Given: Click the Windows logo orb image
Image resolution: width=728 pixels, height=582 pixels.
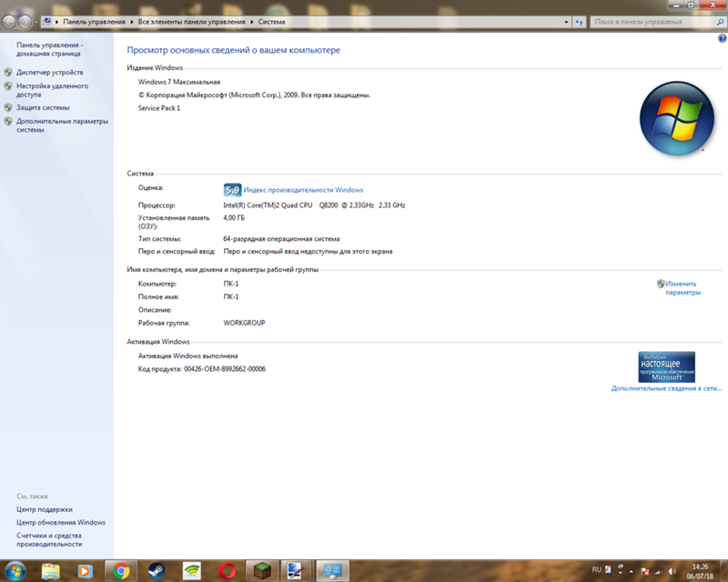Looking at the screenshot, I should (x=676, y=119).
